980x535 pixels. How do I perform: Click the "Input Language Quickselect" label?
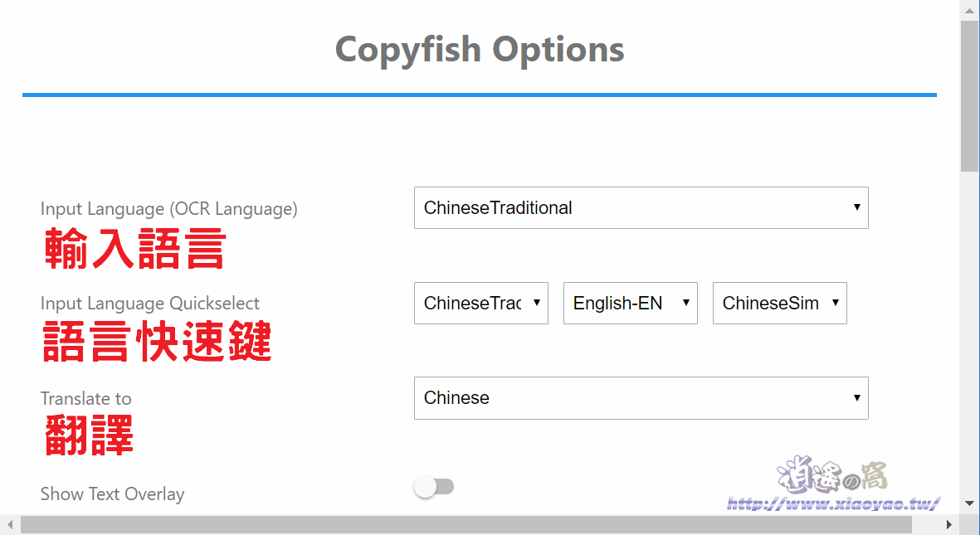[x=149, y=303]
